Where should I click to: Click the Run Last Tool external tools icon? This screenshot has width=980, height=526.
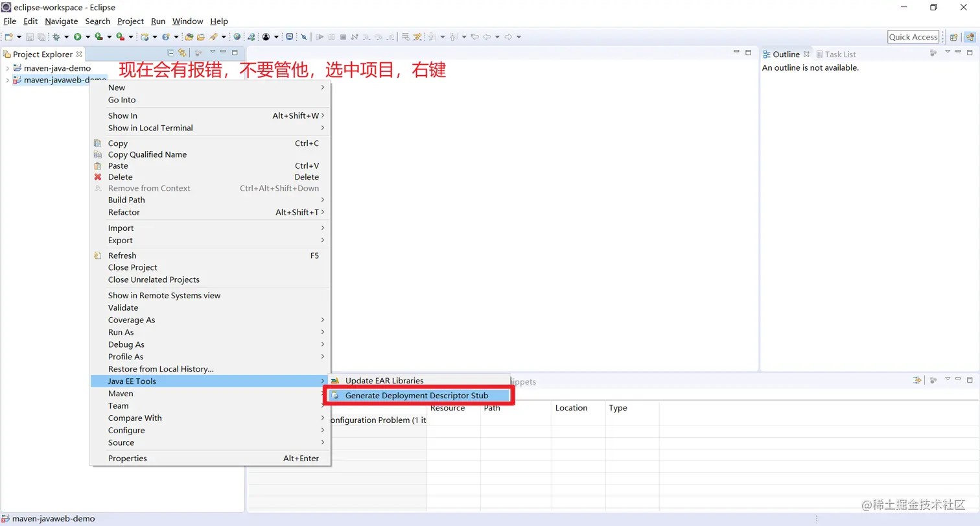(x=121, y=37)
